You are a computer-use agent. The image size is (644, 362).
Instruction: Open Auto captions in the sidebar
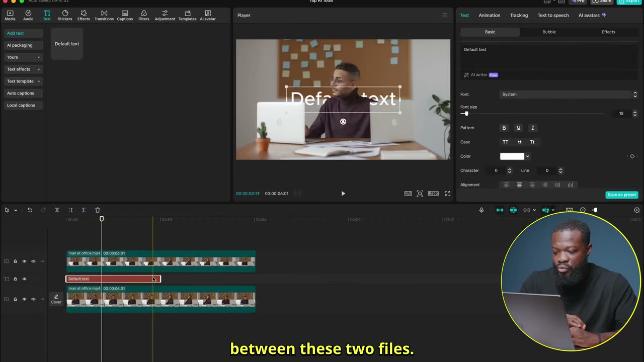(24, 94)
